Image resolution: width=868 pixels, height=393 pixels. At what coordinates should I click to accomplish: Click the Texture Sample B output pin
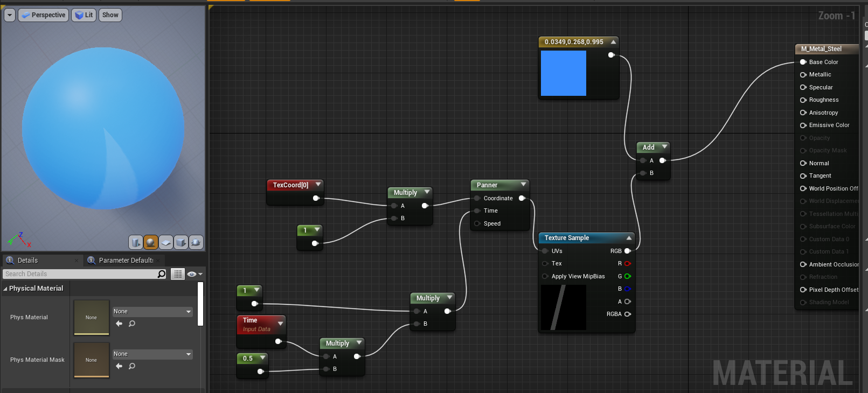(628, 289)
